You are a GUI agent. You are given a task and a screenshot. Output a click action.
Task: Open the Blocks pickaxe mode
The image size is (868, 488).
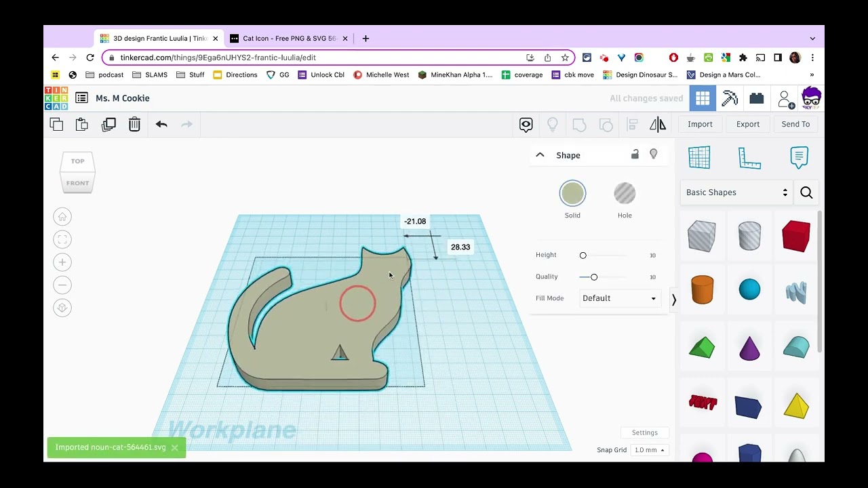pyautogui.click(x=730, y=98)
